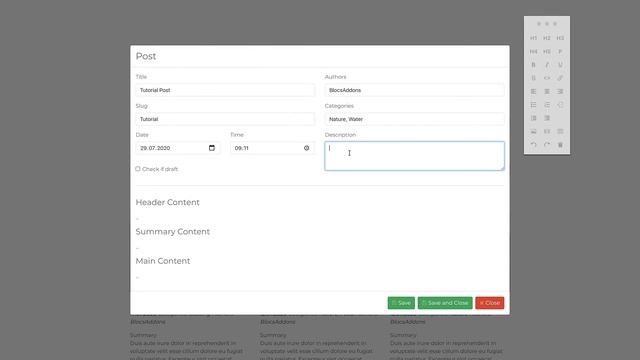This screenshot has height=360, width=640.
Task: Align text right in toolbar
Action: (560, 91)
